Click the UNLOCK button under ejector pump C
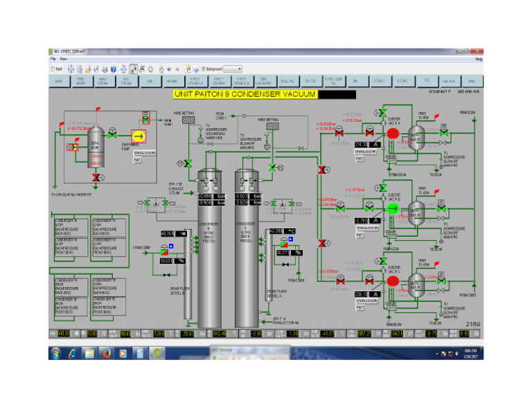Screen dimensions: 532x411 [366, 301]
